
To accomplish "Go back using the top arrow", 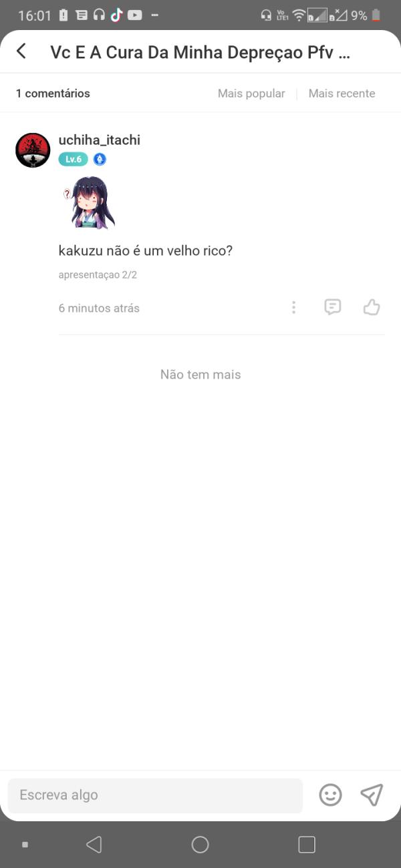I will tap(21, 51).
